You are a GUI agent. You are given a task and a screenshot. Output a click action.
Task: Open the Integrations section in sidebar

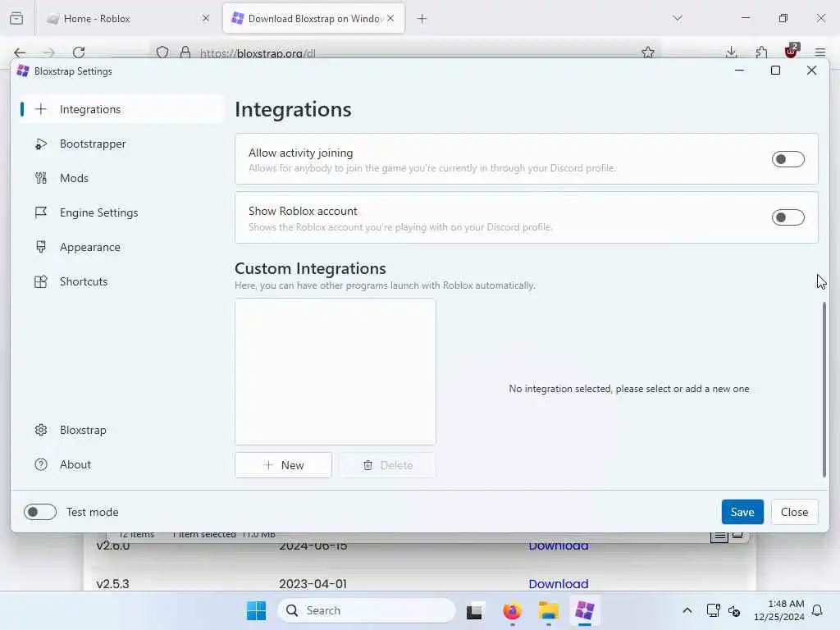(x=121, y=109)
